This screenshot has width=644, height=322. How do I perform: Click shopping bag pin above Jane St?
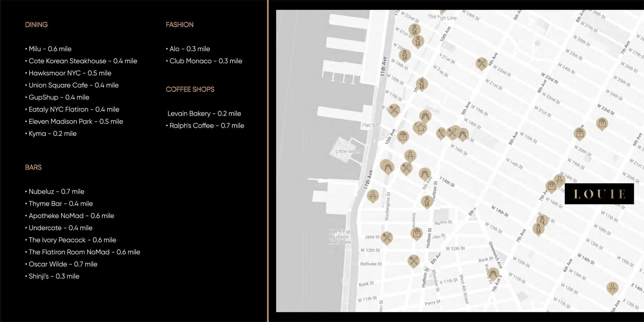(416, 233)
